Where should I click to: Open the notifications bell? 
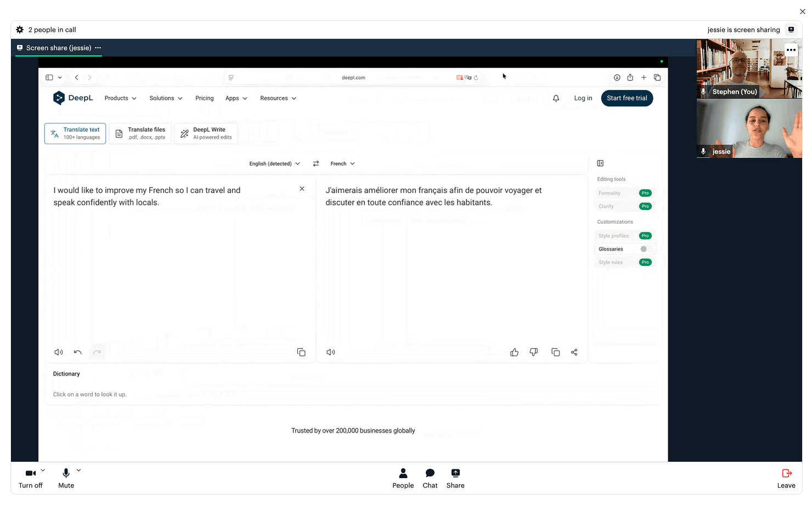556,98
